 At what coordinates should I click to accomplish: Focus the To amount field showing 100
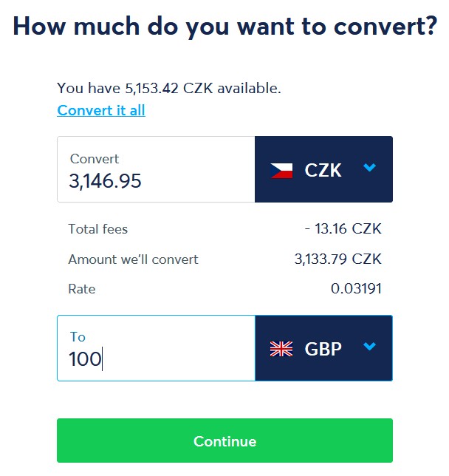coord(156,348)
